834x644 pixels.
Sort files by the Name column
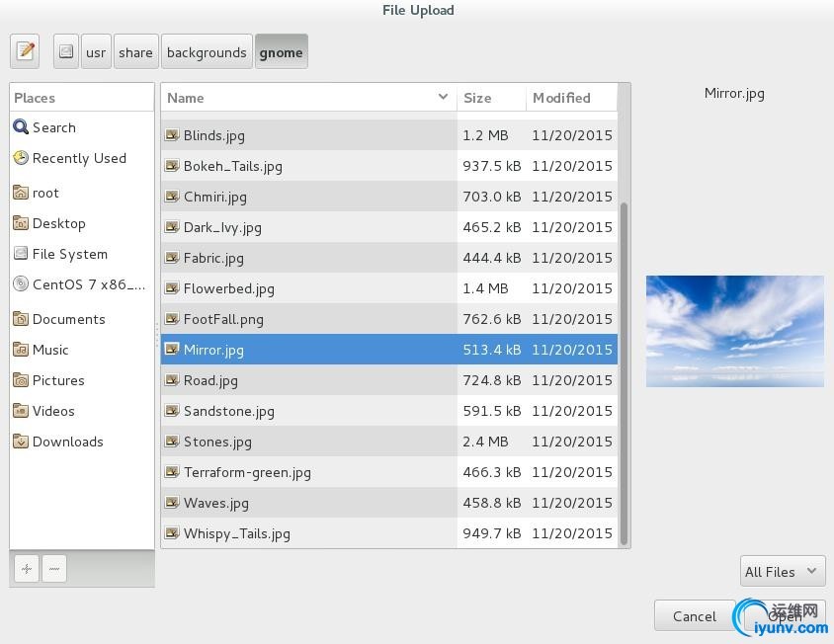click(308, 98)
